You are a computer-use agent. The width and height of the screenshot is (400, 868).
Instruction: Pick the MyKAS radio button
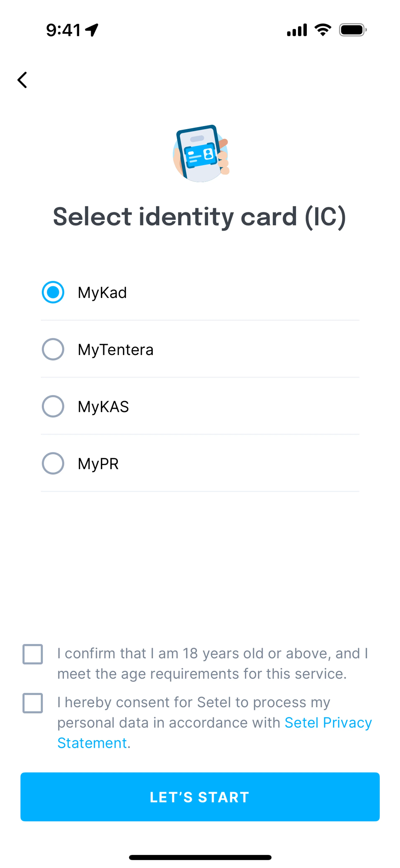pos(53,406)
